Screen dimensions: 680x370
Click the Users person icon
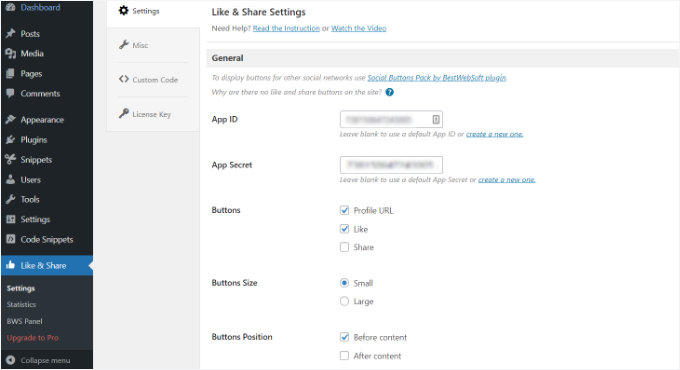[x=10, y=179]
